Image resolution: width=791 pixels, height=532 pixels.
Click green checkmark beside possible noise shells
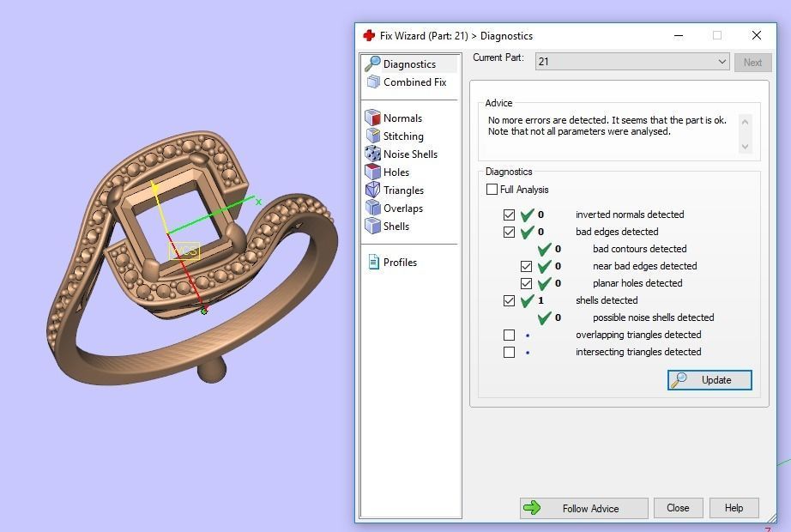544,317
